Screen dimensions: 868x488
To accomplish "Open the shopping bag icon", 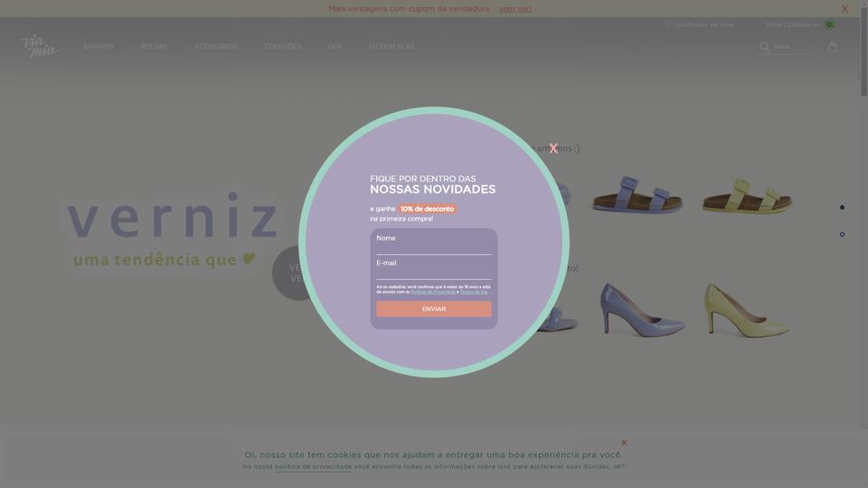I will 832,46.
